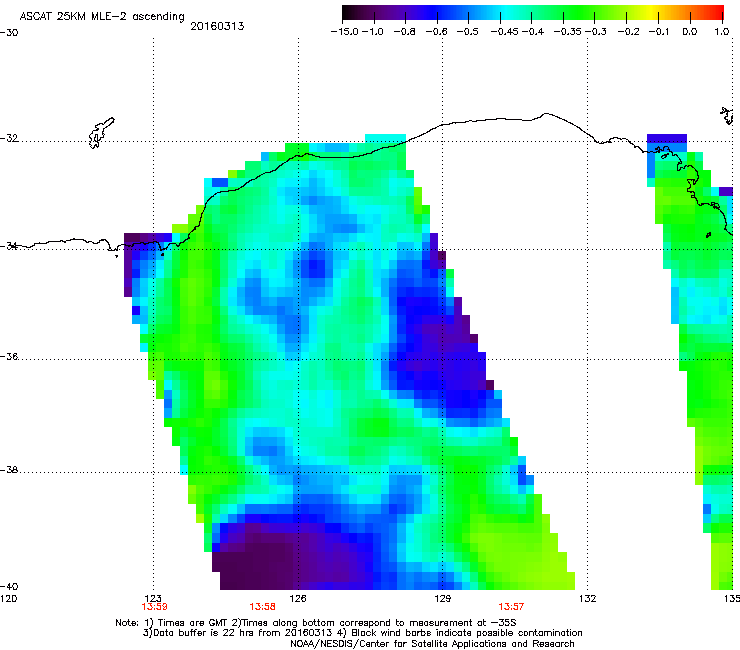Click latitude label -38
Image resolution: width=740 pixels, height=650 pixels.
[9, 470]
